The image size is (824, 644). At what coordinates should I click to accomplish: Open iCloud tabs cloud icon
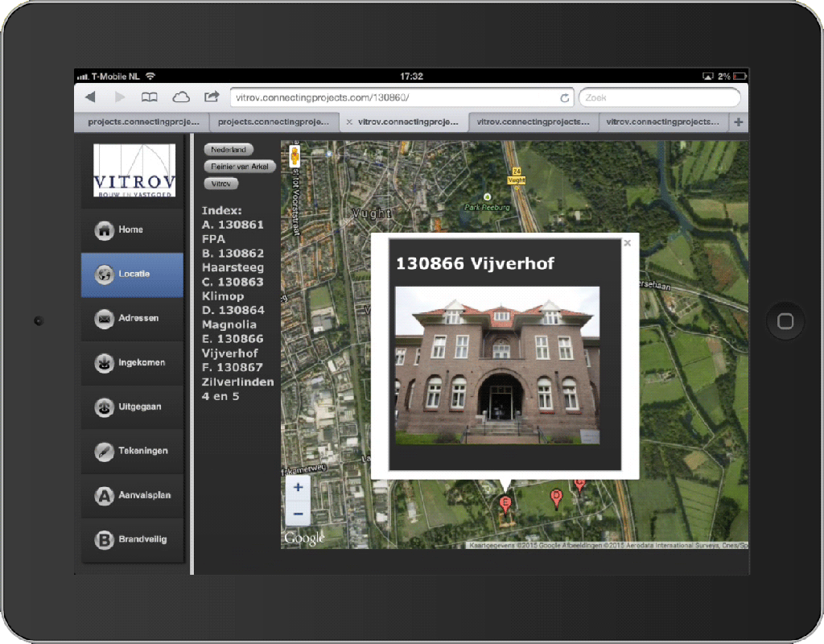181,97
